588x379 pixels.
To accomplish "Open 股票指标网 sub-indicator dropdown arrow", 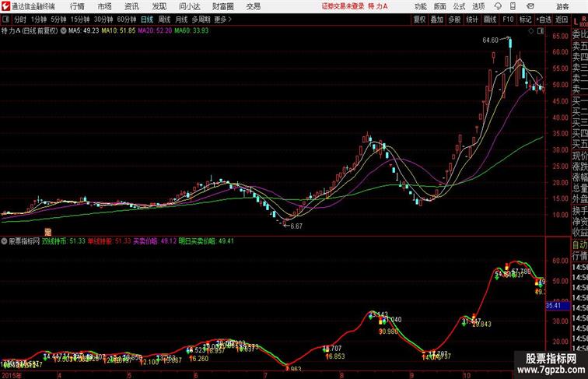I will 4,241.
